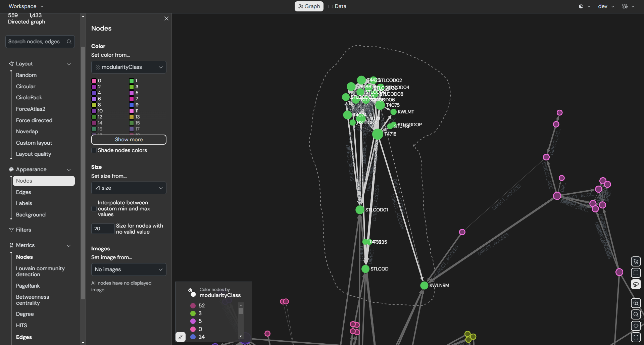644x345 pixels.
Task: Select the Random layout
Action: (x=26, y=75)
